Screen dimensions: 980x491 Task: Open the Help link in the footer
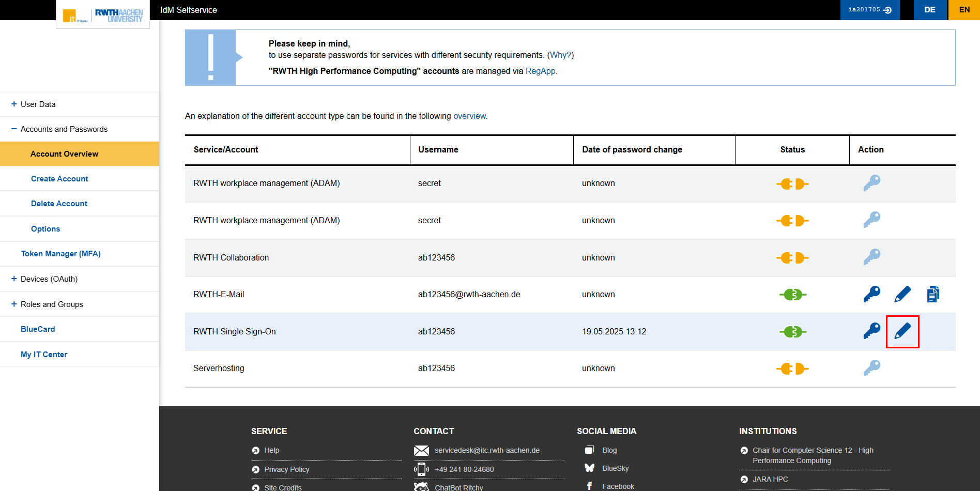tap(272, 451)
